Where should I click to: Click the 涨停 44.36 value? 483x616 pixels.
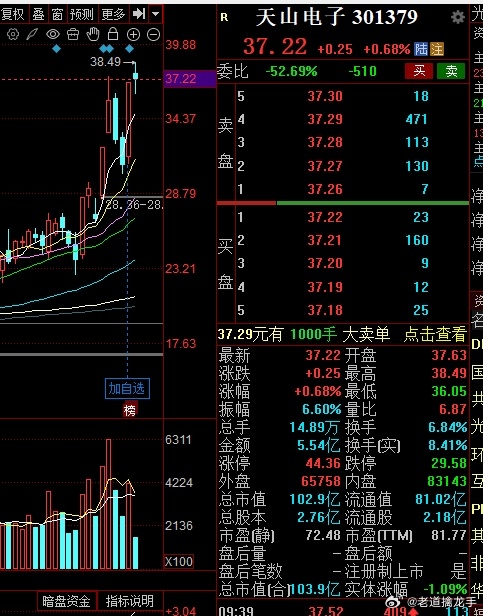323,463
